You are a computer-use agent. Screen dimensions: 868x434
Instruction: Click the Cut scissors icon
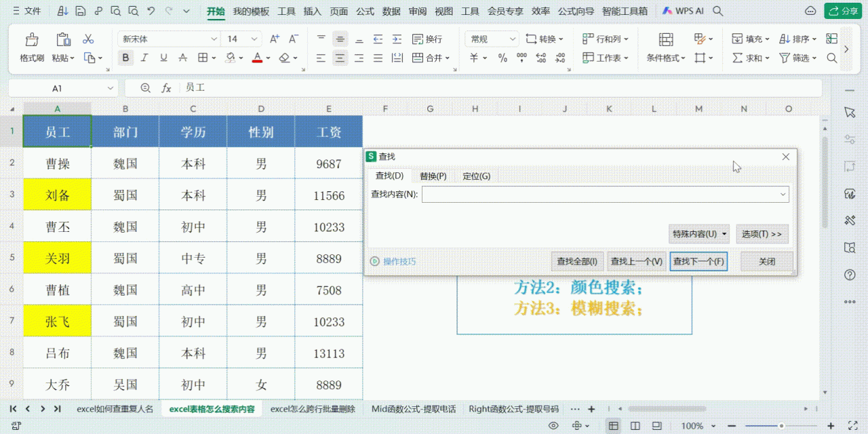pos(88,39)
